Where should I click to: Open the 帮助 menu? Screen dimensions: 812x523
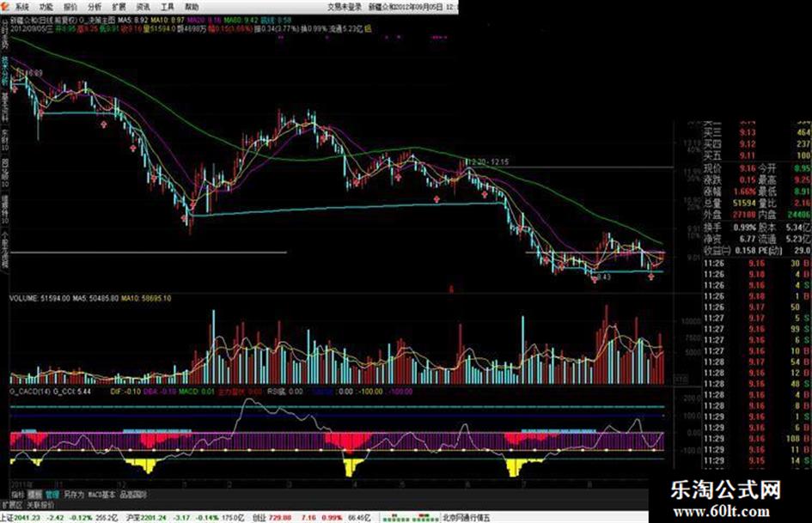[x=192, y=7]
